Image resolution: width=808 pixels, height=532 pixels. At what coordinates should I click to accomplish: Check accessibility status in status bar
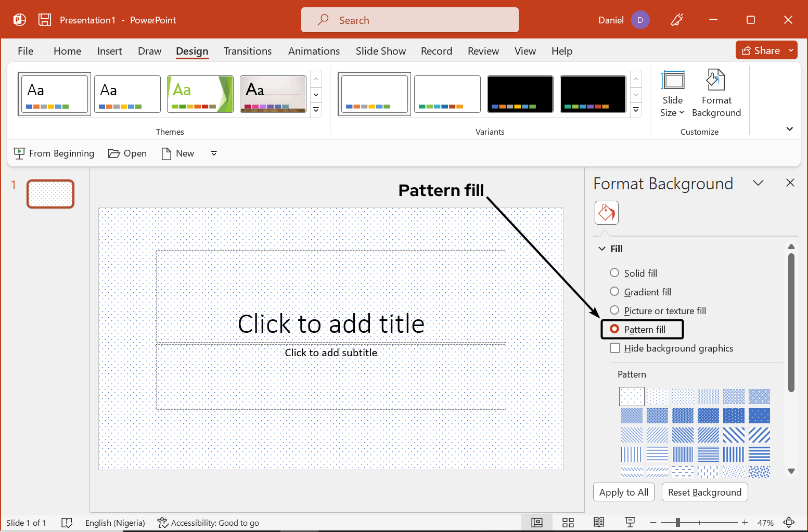coord(208,523)
